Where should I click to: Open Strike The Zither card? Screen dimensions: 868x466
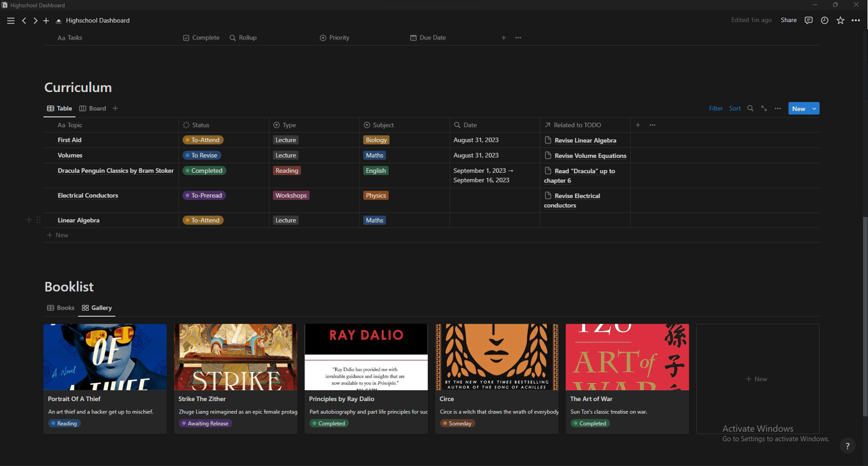(x=236, y=378)
